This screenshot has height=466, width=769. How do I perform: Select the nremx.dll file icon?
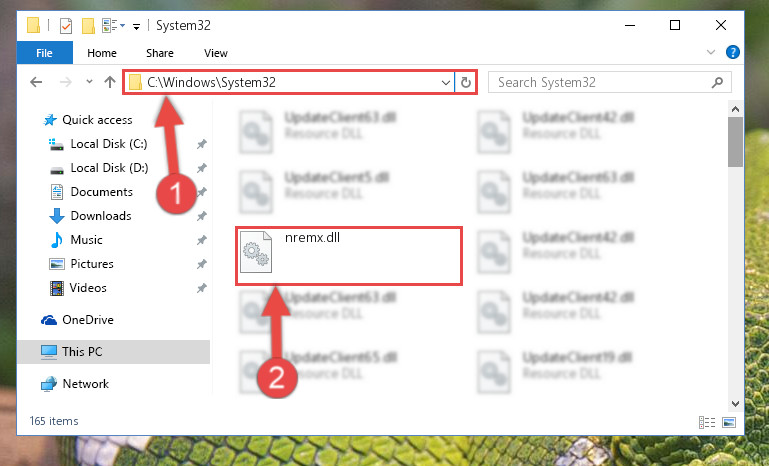point(256,252)
